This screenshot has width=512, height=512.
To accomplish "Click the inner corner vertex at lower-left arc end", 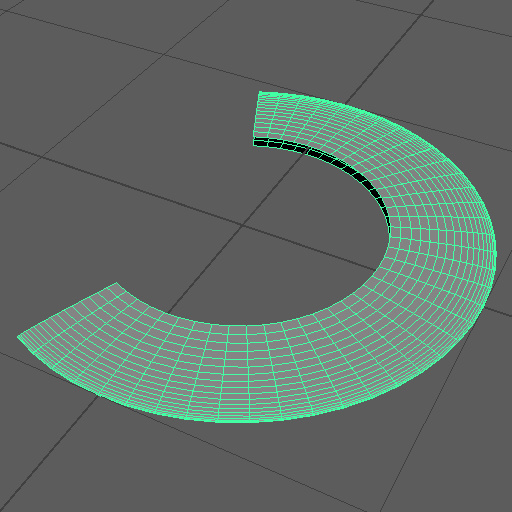I will [116, 283].
